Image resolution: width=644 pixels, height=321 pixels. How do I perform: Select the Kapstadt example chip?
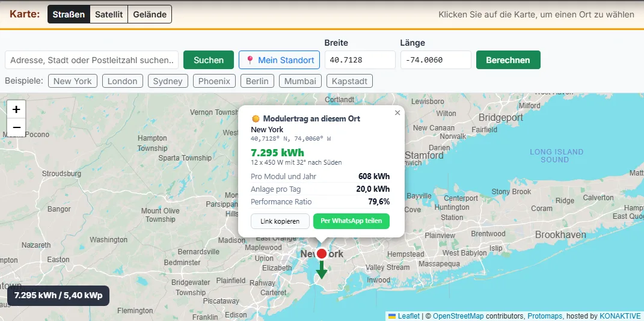(349, 81)
